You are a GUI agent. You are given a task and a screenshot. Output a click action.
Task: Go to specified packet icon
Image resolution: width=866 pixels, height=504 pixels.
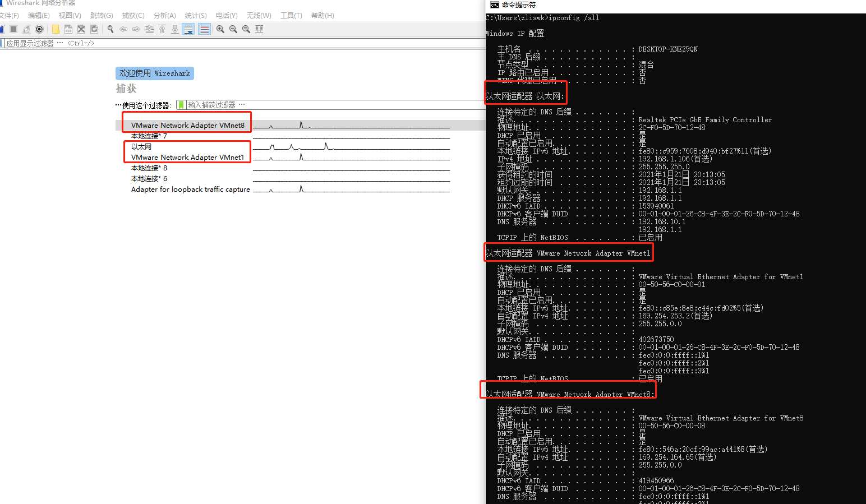[x=149, y=29]
